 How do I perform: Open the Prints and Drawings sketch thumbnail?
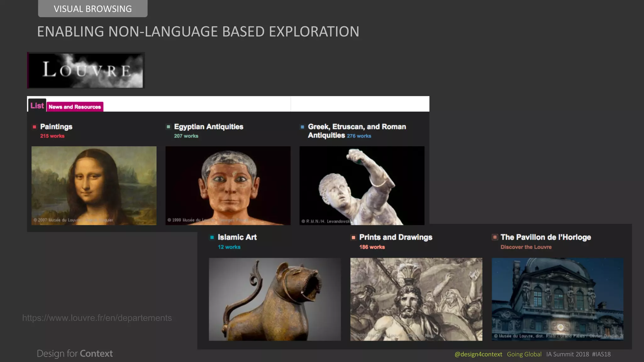point(416,299)
